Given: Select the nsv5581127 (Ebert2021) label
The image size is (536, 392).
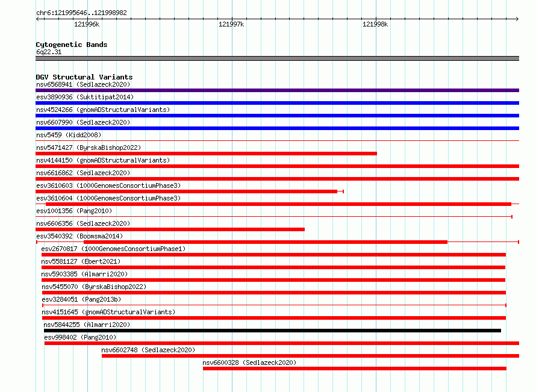Looking at the screenshot, I should click(81, 261).
